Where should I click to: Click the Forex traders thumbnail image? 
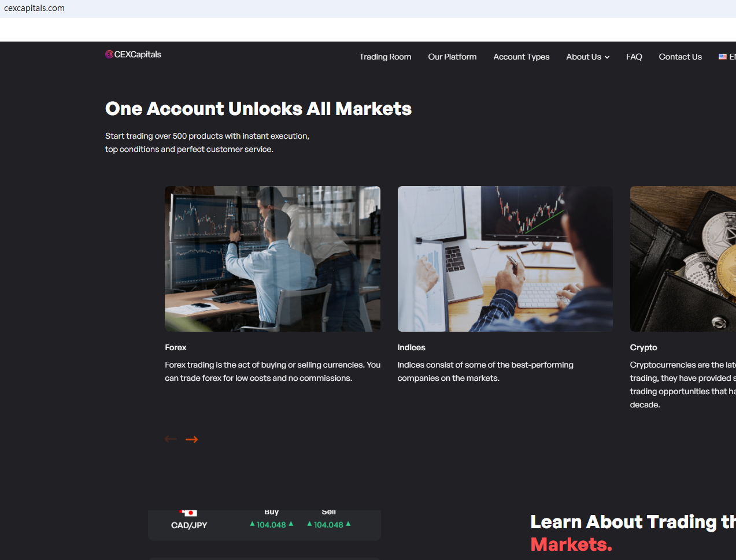[x=272, y=259]
